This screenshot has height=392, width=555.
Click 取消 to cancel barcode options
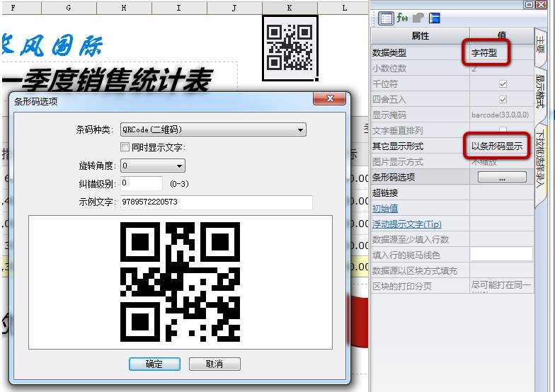coord(214,364)
